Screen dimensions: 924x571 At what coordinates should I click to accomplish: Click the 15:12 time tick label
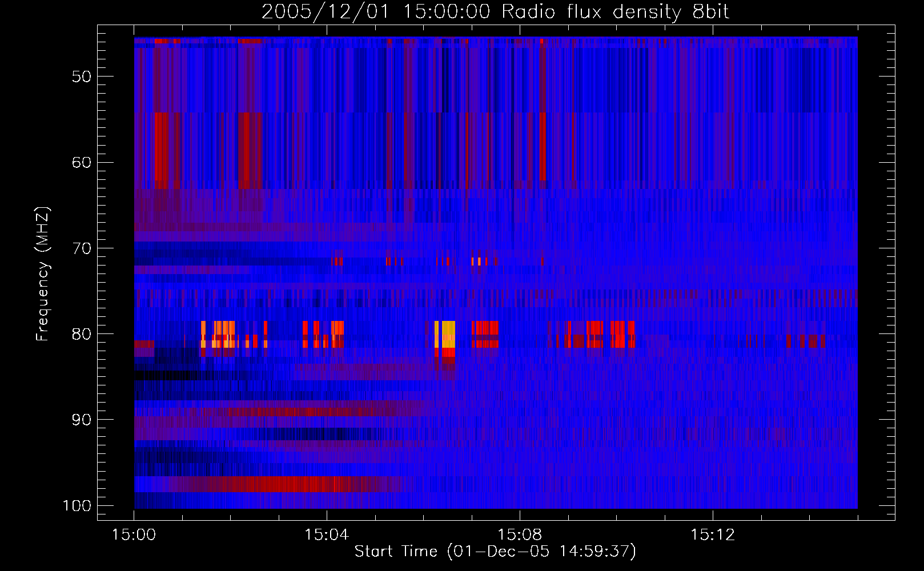pyautogui.click(x=713, y=535)
